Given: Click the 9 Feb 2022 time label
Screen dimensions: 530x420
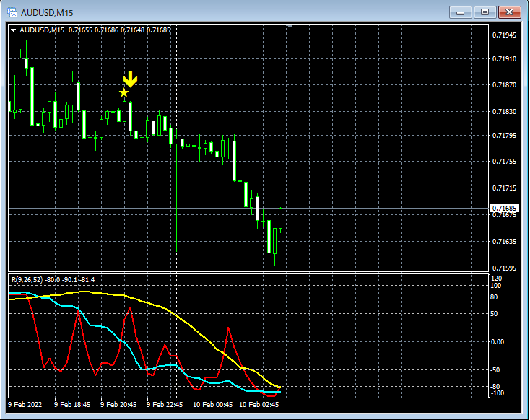Looking at the screenshot, I should [x=25, y=405].
